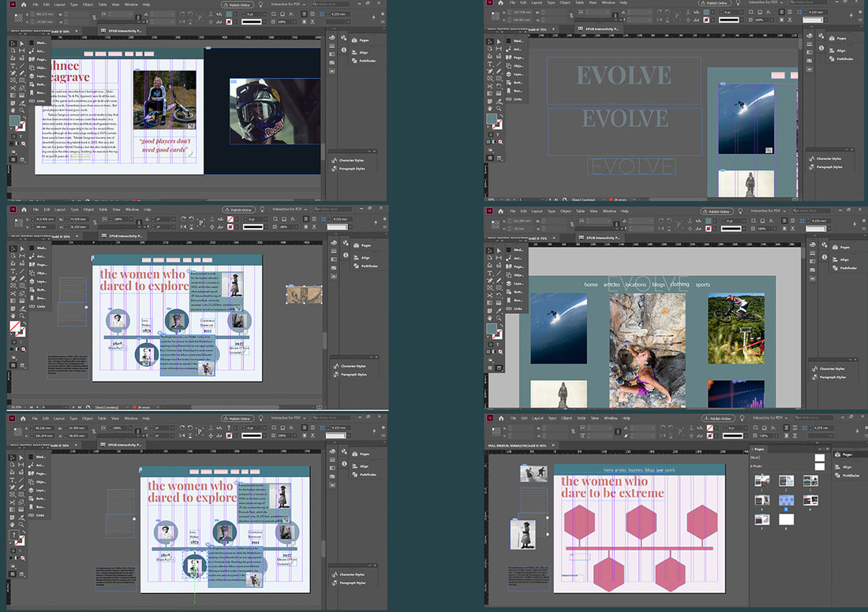Pick the Line tool in the helmet photo window

click(21, 65)
